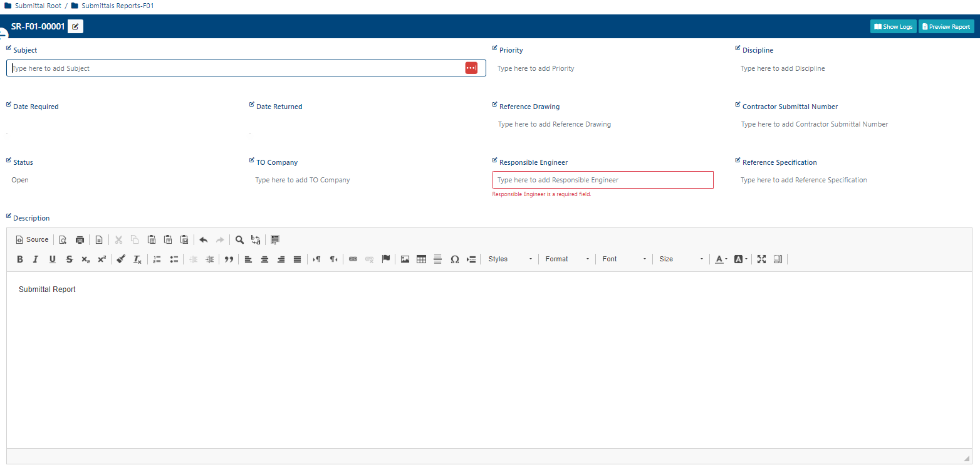
Task: Click the Remove Format icon
Action: (x=137, y=259)
